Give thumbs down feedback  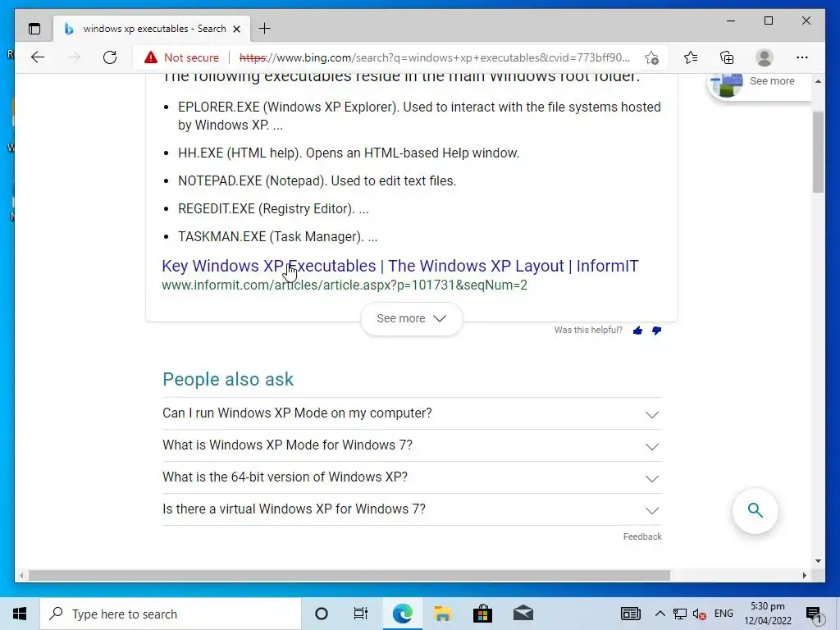pyautogui.click(x=657, y=331)
